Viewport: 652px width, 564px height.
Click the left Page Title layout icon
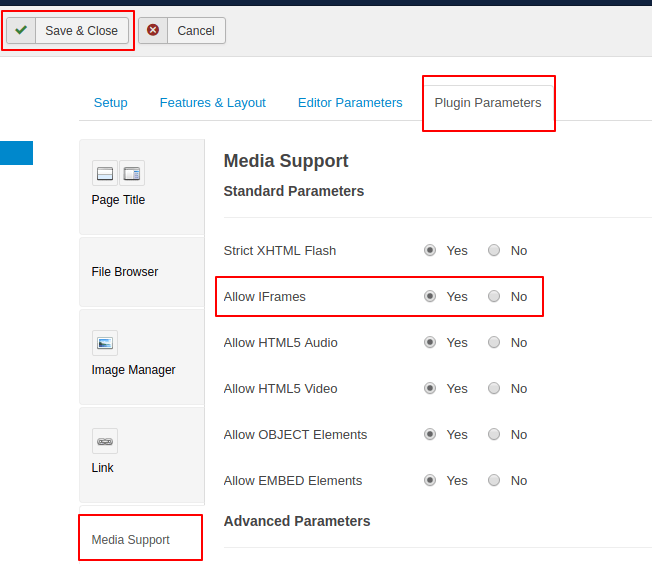105,174
